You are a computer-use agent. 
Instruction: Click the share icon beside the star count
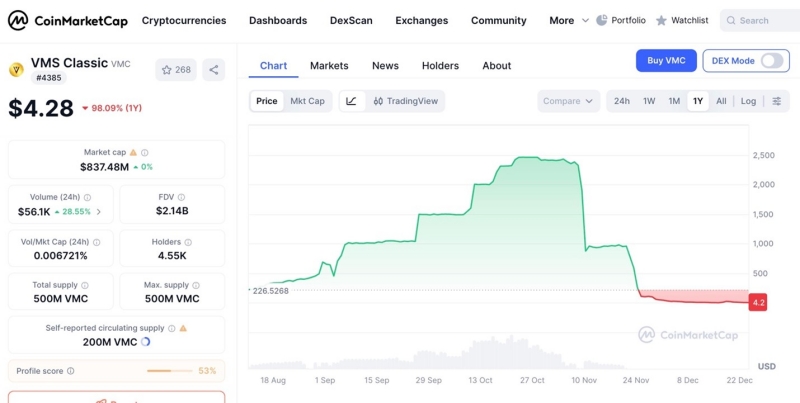coord(213,70)
